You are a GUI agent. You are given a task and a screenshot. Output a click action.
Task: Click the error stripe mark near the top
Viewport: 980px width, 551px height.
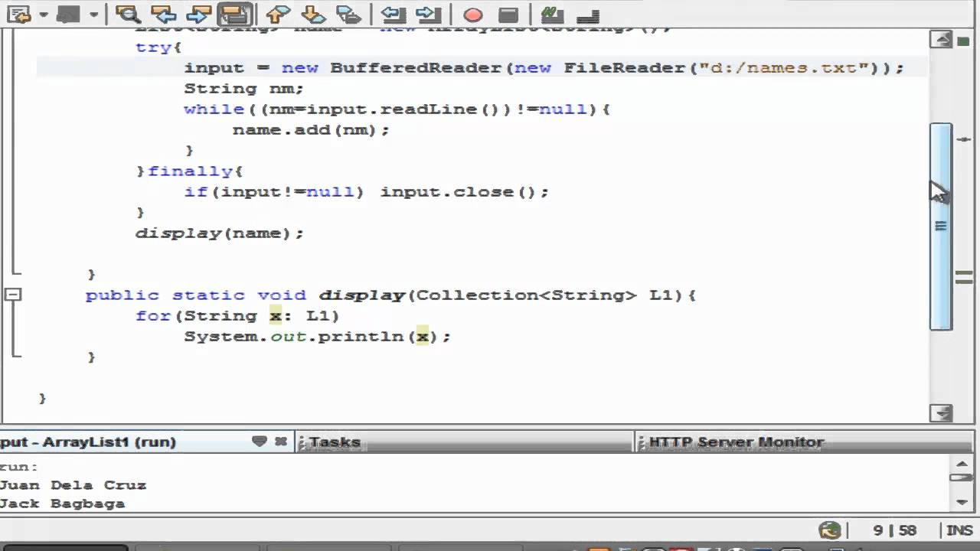[x=964, y=139]
